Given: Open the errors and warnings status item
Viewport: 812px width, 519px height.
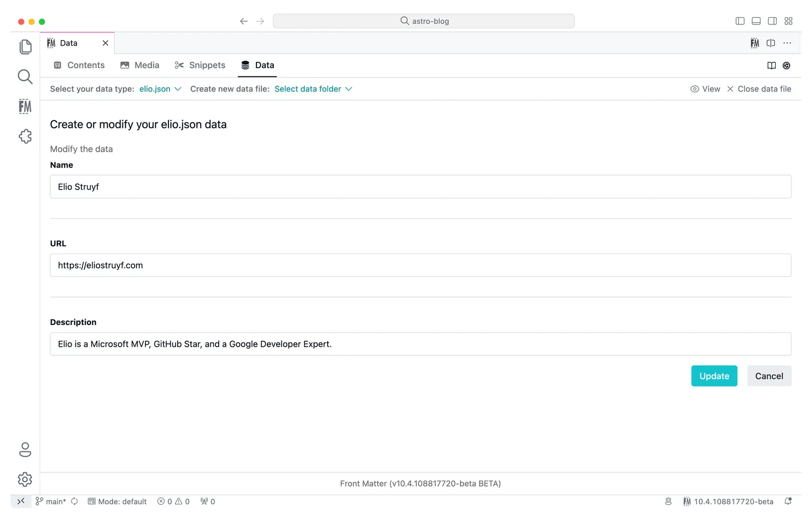Looking at the screenshot, I should pyautogui.click(x=174, y=502).
